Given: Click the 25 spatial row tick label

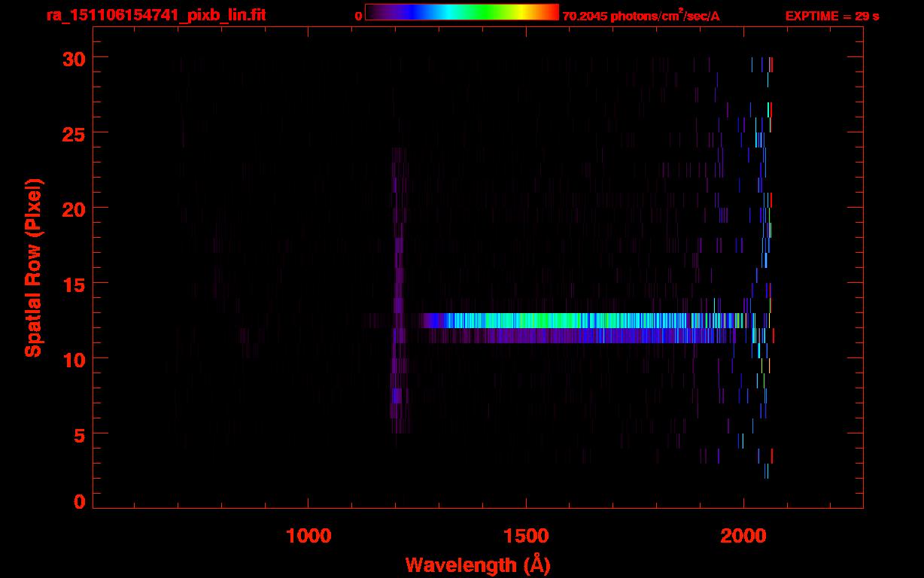Looking at the screenshot, I should click(74, 132).
